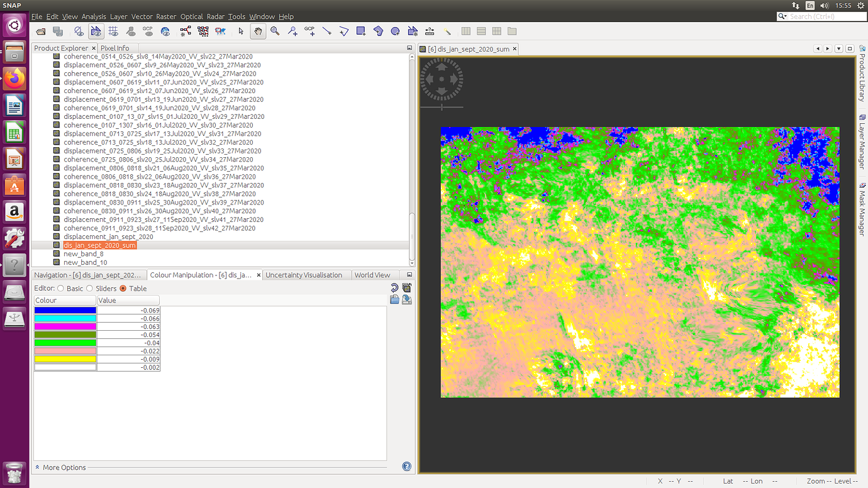Click the Search (Ctrl+I) field
Screen dimensions: 868x488
coord(821,16)
